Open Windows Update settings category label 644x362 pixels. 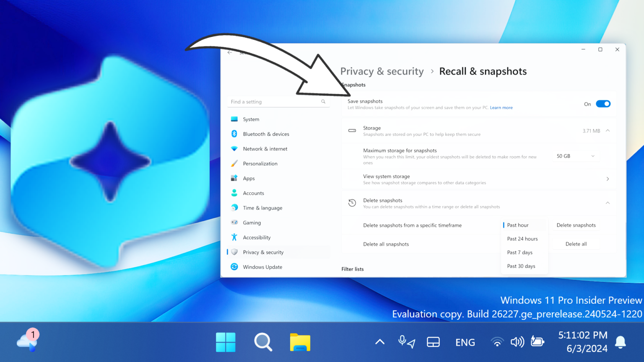tap(262, 267)
